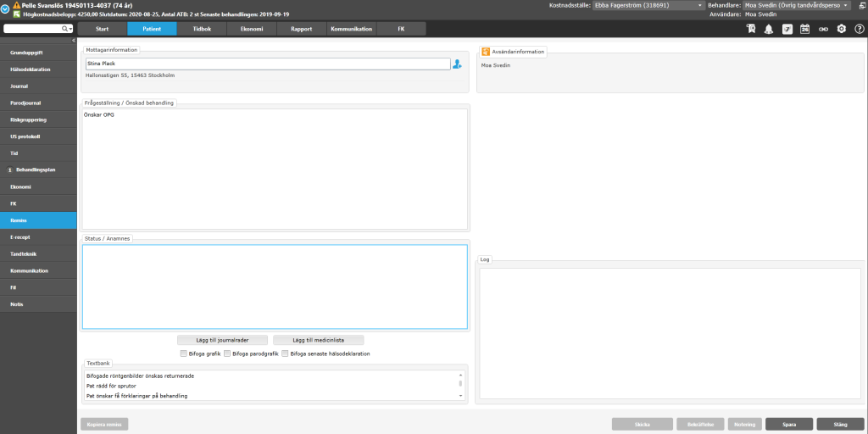The image size is (868, 434).
Task: Click the window restore icon top right
Action: 861,5
